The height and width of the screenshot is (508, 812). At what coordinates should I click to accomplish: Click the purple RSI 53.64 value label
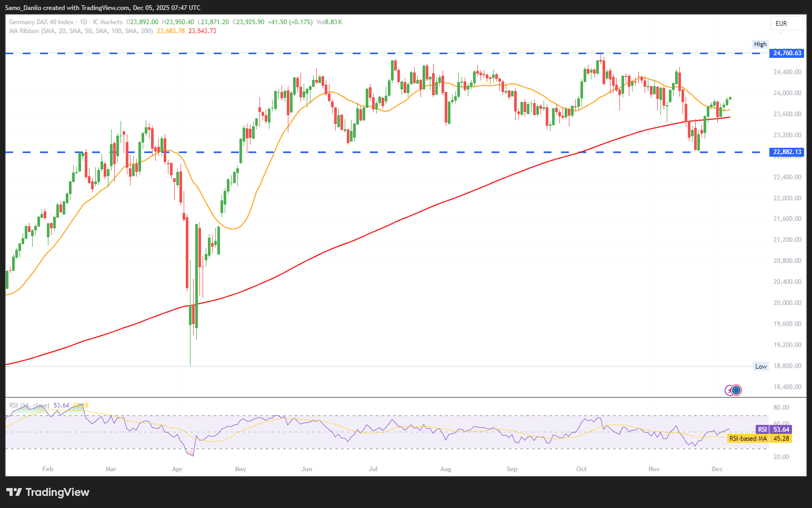(x=773, y=430)
